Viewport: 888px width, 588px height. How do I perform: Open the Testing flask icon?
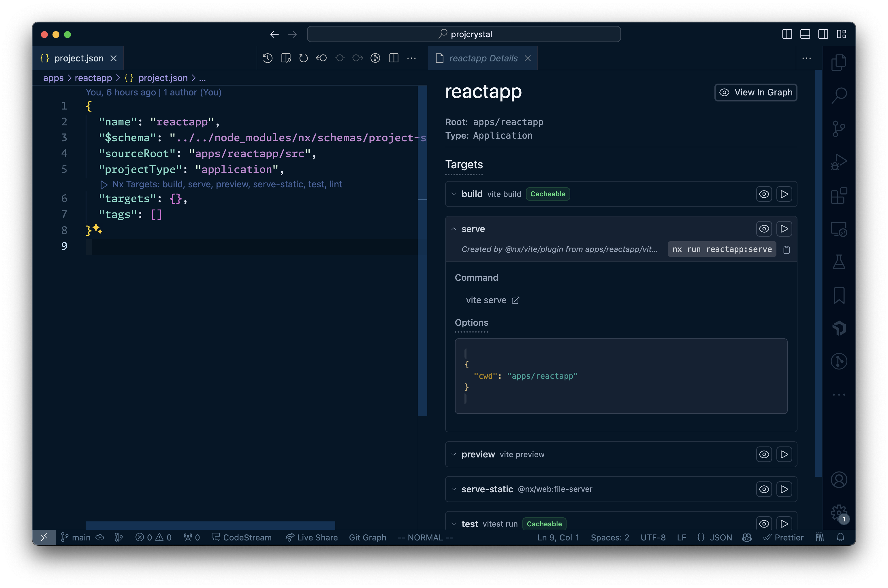click(x=839, y=262)
